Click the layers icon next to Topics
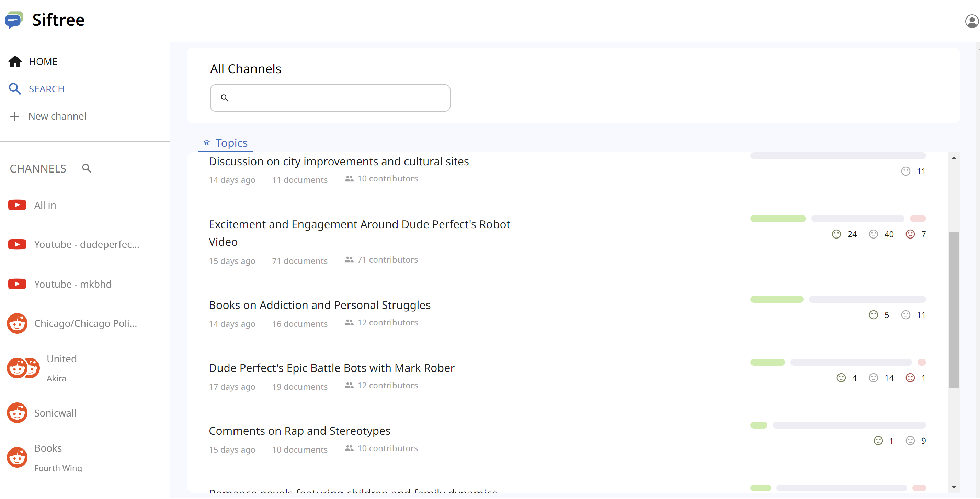This screenshot has width=980, height=499. pyautogui.click(x=207, y=143)
